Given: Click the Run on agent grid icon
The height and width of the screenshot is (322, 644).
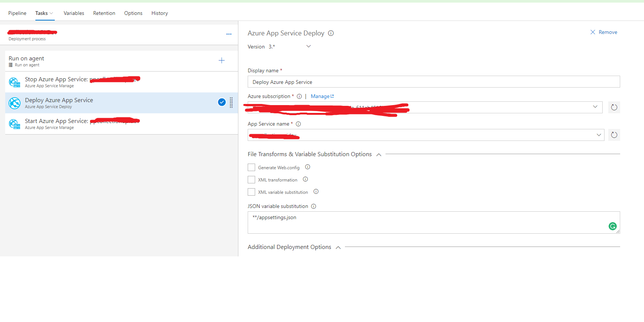Looking at the screenshot, I should [11, 65].
